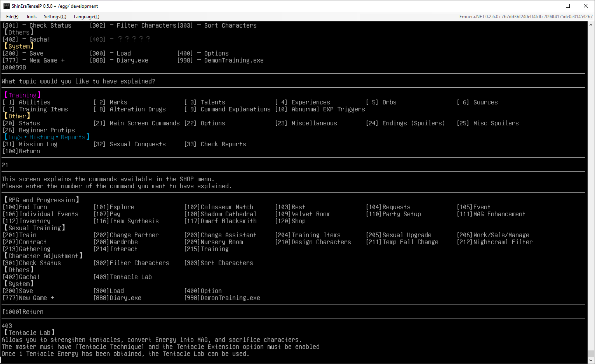Open [31] Mission Log
The height and width of the screenshot is (364, 595).
tap(30, 144)
